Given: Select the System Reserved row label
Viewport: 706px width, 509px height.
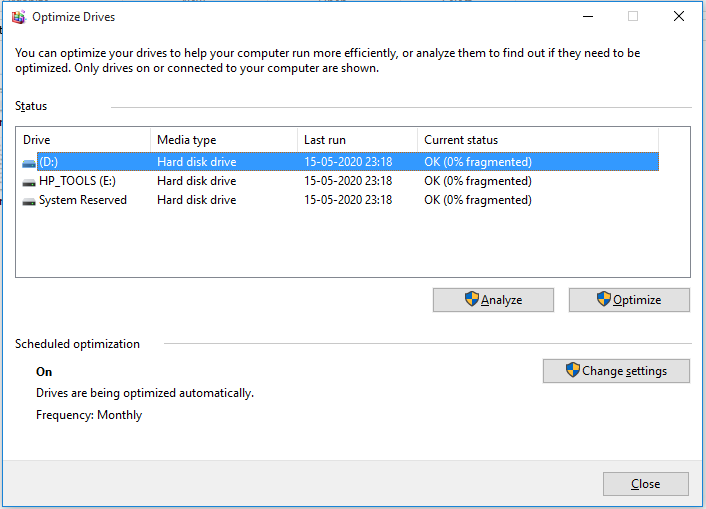Looking at the screenshot, I should tap(83, 200).
